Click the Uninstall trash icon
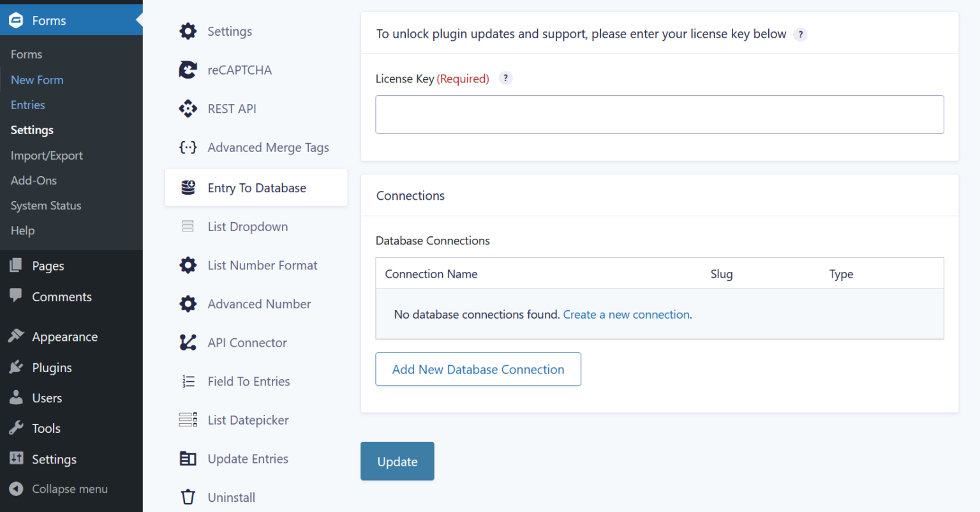980x512 pixels. coord(188,497)
